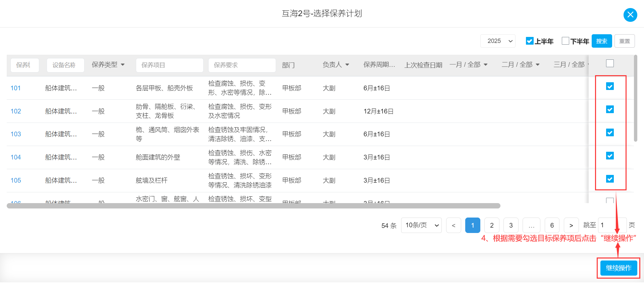Viewport: 644px width, 283px height.
Task: Focus the 跳至 page number input
Action: (x=612, y=225)
